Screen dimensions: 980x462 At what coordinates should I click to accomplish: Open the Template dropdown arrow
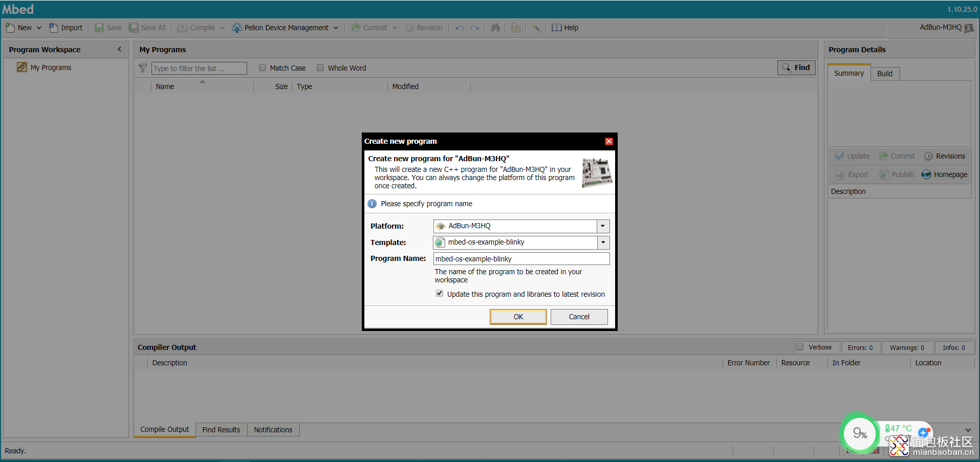point(603,243)
